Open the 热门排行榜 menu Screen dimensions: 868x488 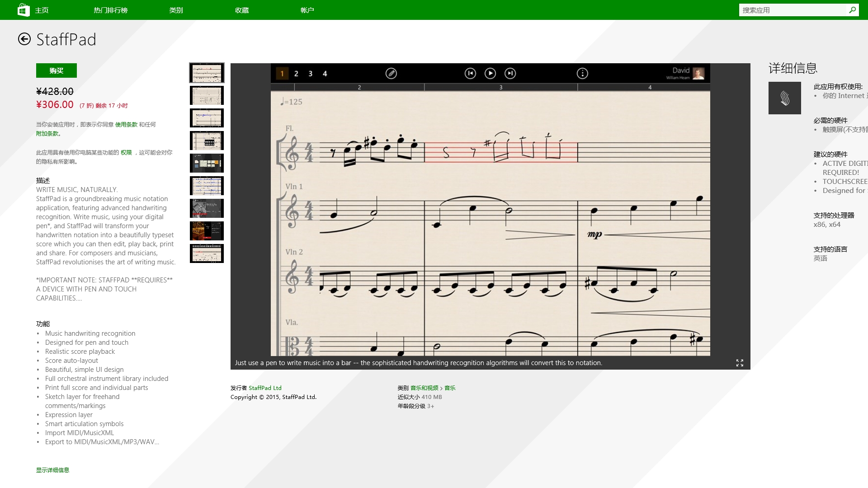tap(111, 10)
